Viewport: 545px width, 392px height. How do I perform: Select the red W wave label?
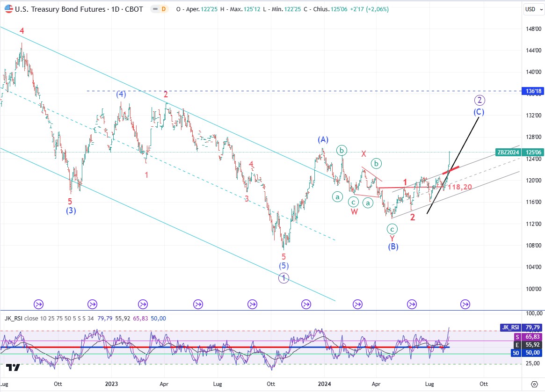click(354, 211)
